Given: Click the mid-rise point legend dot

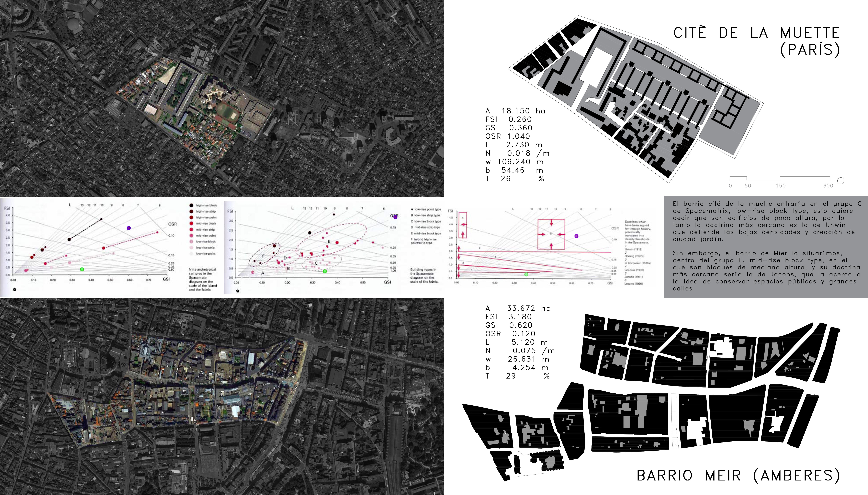Looking at the screenshot, I should [x=191, y=236].
